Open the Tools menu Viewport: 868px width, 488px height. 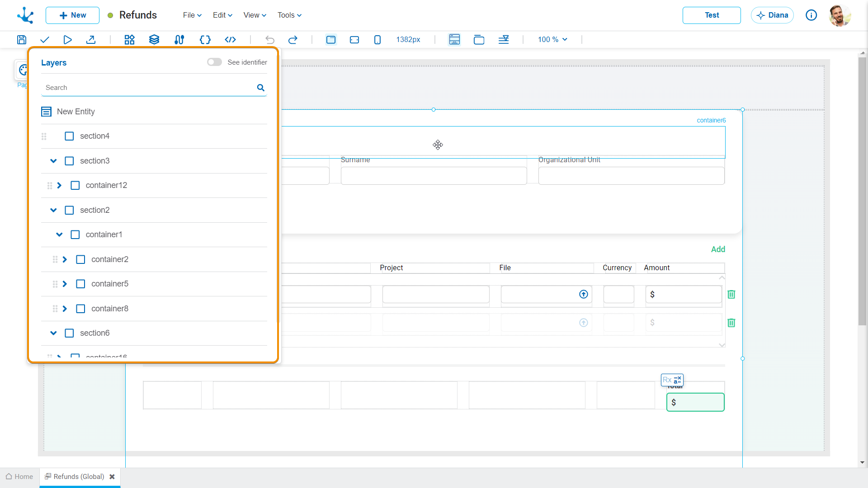click(289, 15)
